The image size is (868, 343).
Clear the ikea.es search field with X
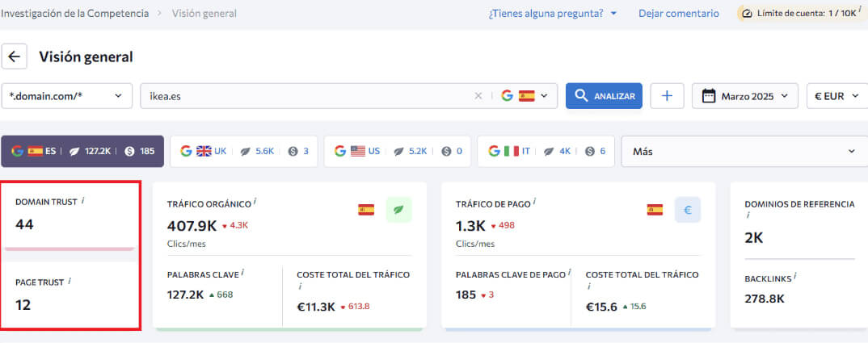478,96
